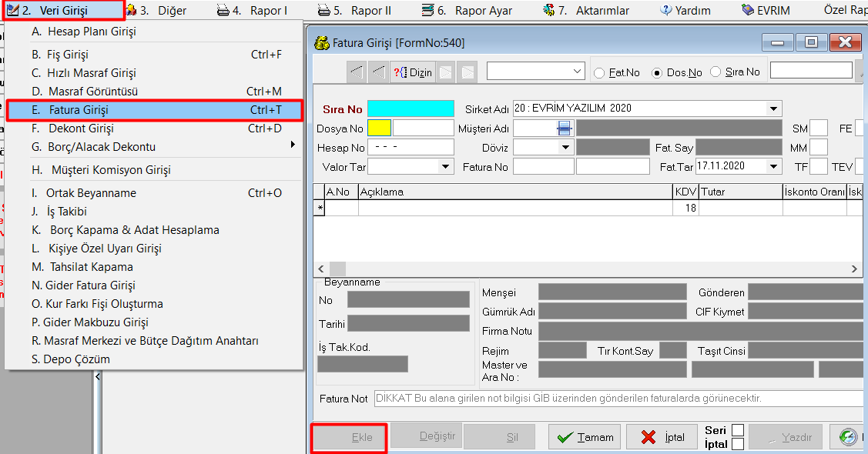868x454 pixels.
Task: Click the first Fatura No input field
Action: point(544,166)
